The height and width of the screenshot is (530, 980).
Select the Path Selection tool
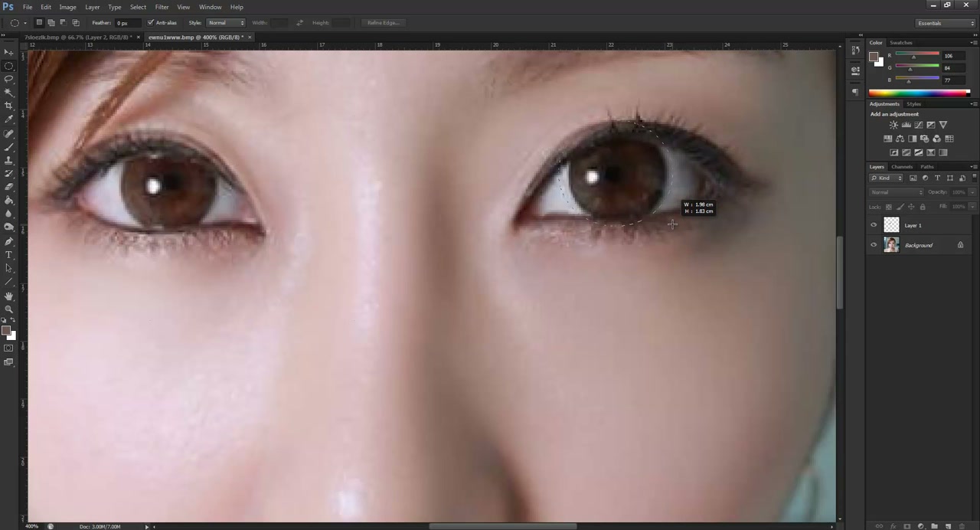(8, 269)
